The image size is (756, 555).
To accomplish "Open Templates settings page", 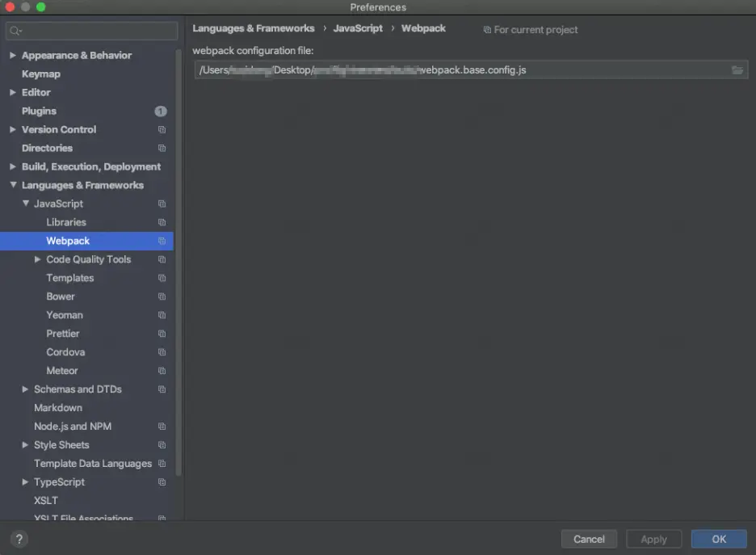I will pos(70,278).
